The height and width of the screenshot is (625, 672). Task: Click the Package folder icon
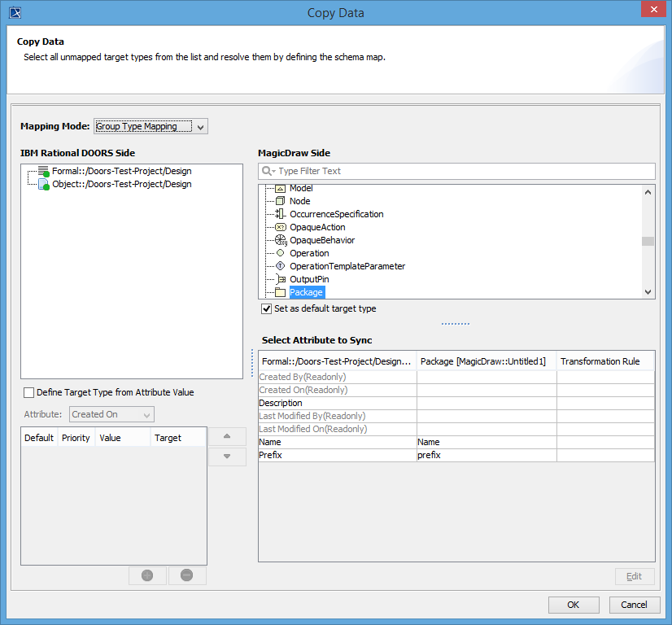coord(281,292)
